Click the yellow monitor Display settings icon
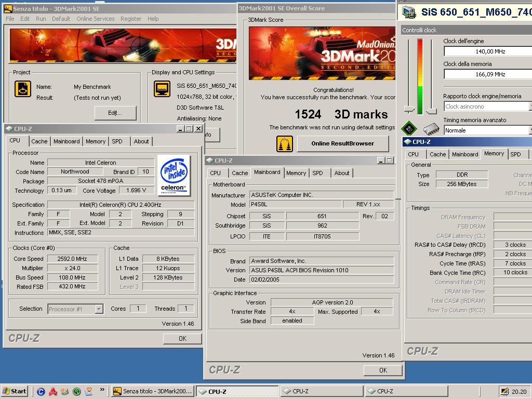Screen dimensions: 532x399 tap(162, 89)
